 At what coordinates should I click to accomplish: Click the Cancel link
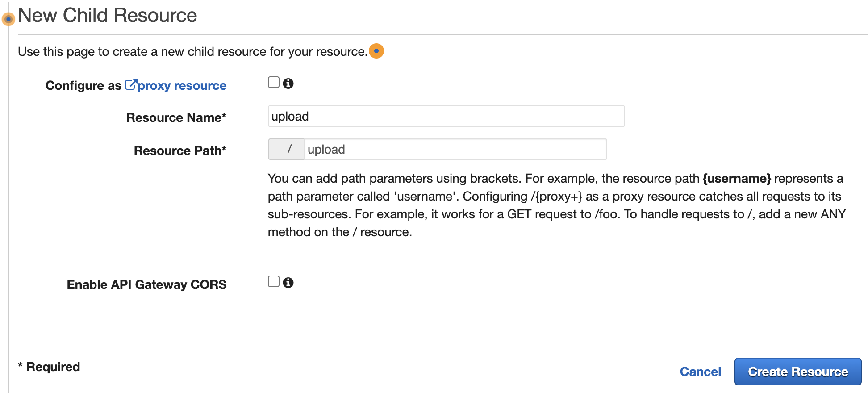point(700,372)
